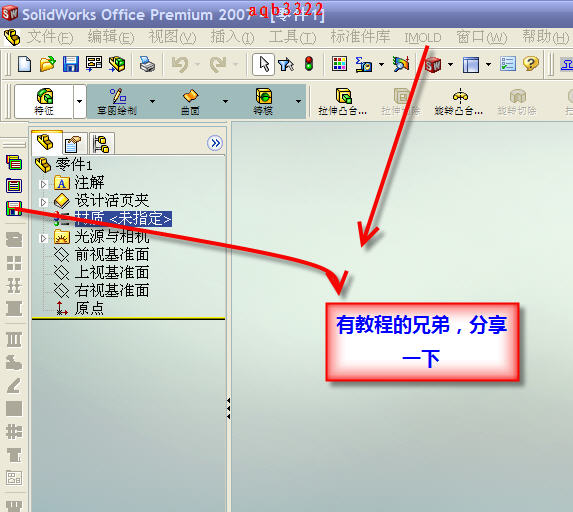Image resolution: width=573 pixels, height=512 pixels.
Task: Click the Undo arrow icon
Action: point(180,65)
